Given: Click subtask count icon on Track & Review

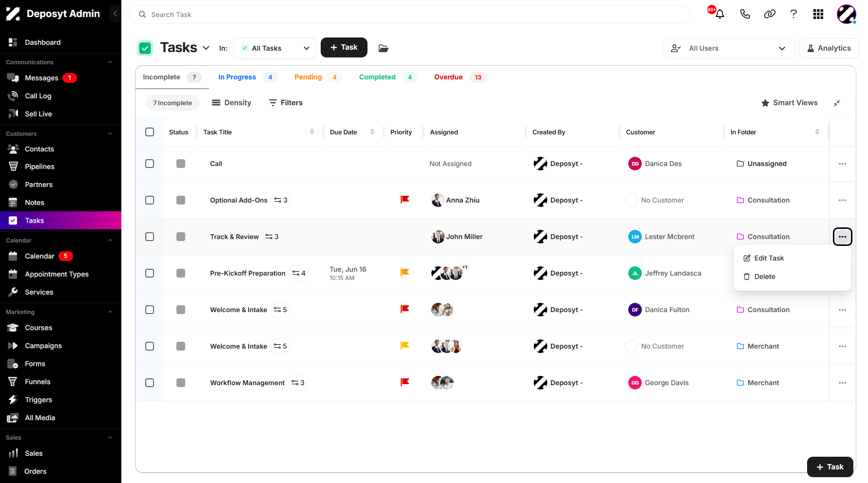Looking at the screenshot, I should (272, 237).
